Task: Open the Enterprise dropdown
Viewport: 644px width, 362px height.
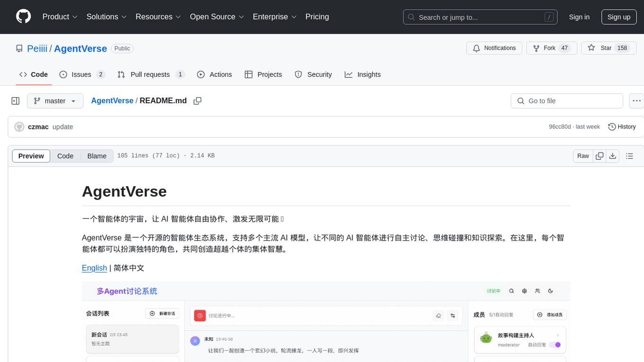Action: (275, 17)
